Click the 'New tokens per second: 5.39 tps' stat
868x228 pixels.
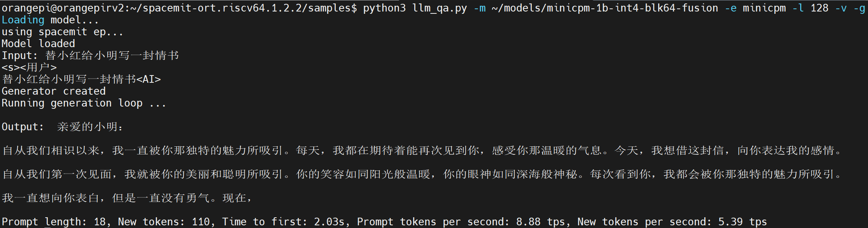pos(672,222)
